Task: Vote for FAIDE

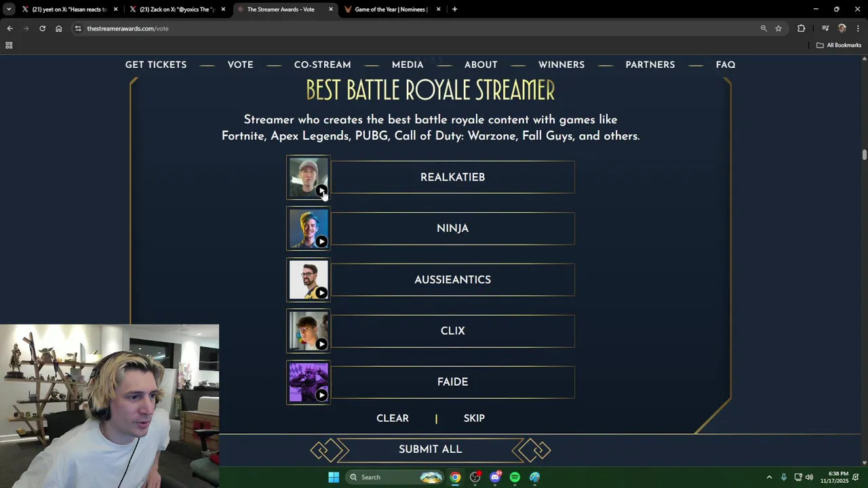Action: (x=452, y=382)
